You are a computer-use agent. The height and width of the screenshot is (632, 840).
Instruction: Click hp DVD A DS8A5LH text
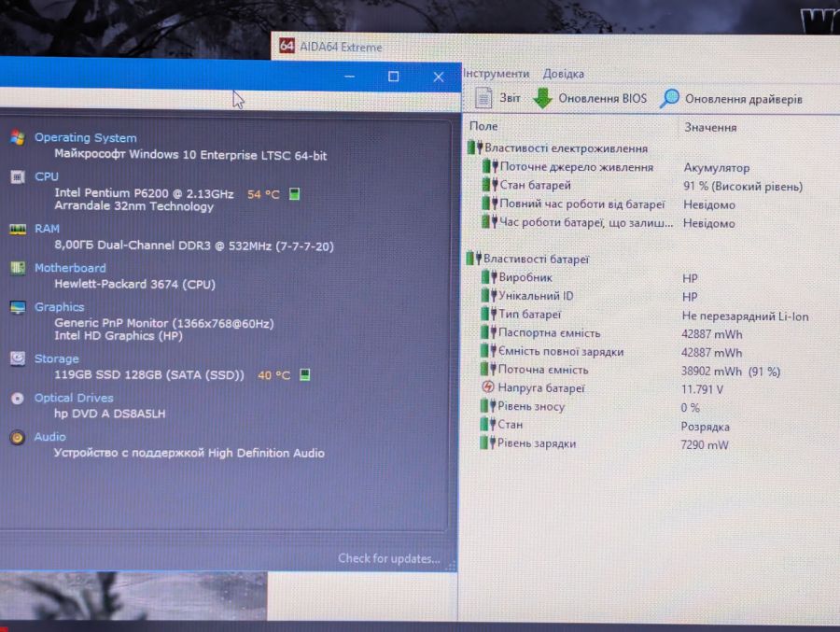(x=110, y=414)
